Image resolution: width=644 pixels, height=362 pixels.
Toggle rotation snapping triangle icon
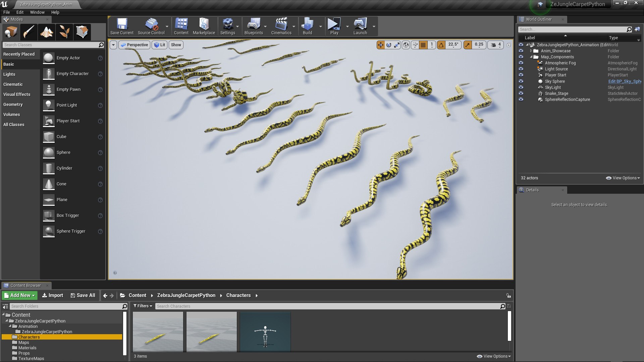pos(441,45)
